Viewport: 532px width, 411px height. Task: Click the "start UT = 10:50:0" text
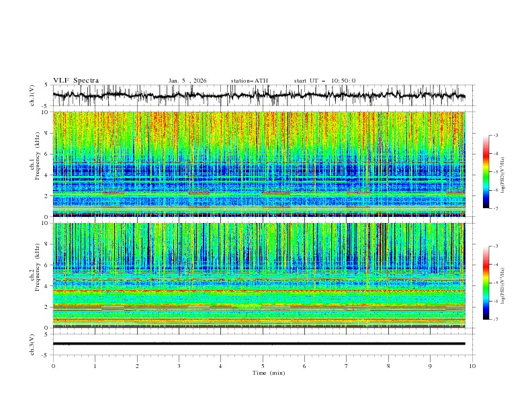(x=324, y=81)
